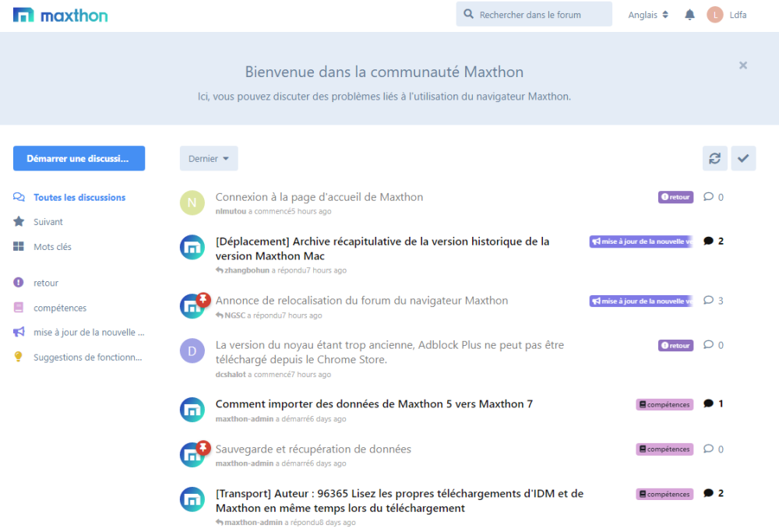Open the Ldfa user account menu
Screen dimensions: 779x532
pyautogui.click(x=738, y=15)
